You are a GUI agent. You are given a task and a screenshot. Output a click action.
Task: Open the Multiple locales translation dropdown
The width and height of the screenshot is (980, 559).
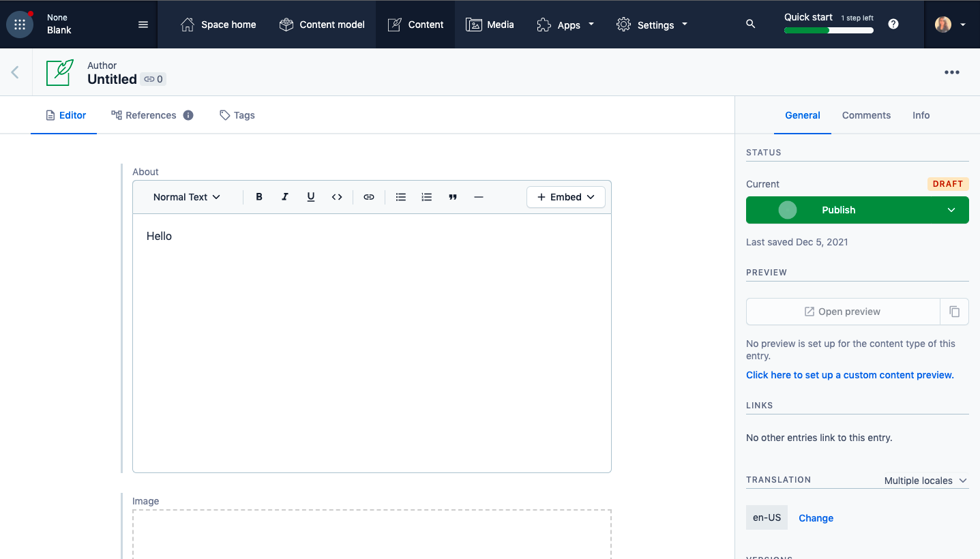tap(925, 480)
